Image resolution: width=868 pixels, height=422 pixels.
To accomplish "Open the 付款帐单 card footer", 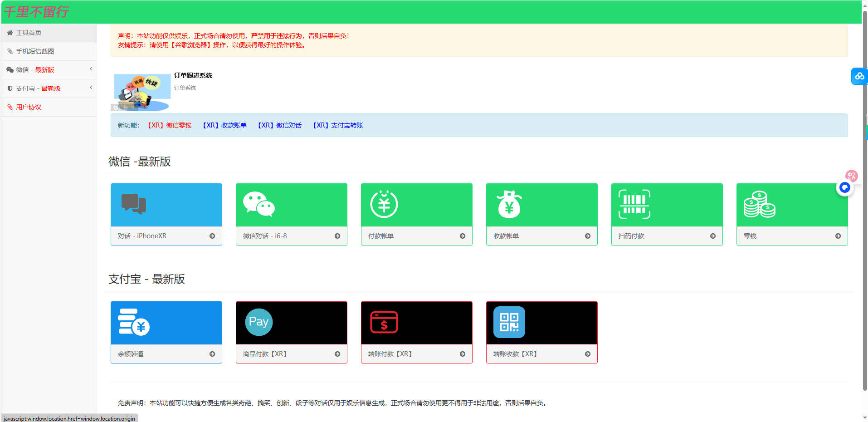I will pyautogui.click(x=417, y=236).
